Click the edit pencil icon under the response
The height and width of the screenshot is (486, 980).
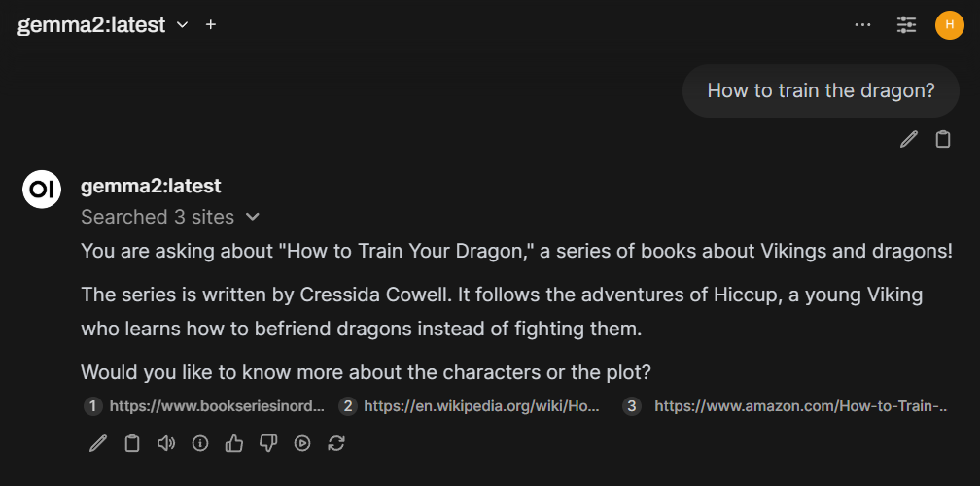pyautogui.click(x=98, y=443)
